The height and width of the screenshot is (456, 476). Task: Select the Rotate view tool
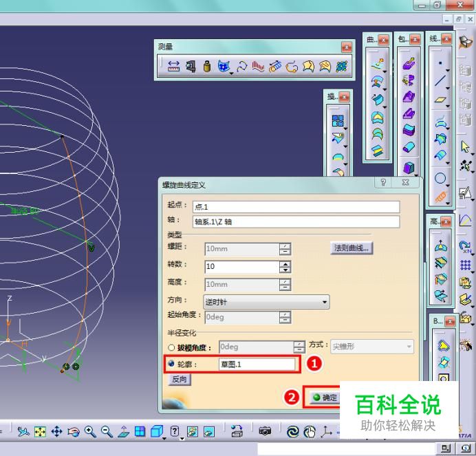point(74,431)
